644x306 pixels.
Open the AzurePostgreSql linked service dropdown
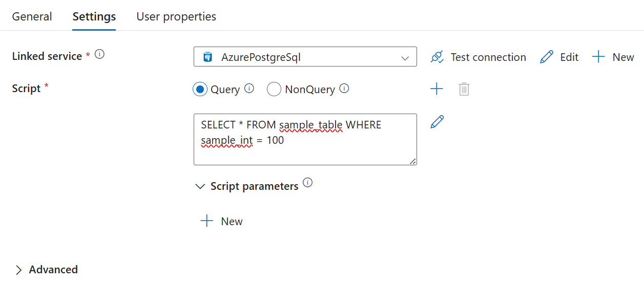pyautogui.click(x=305, y=57)
